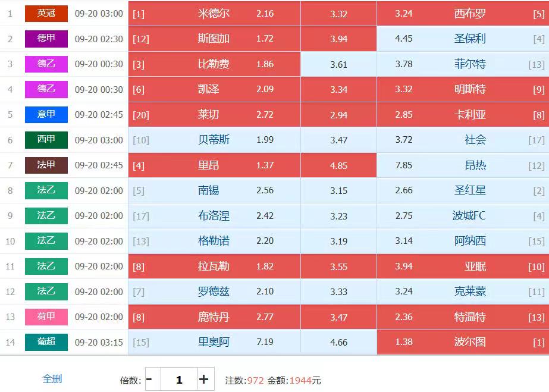Select away win 社会 3.72
Image resolution: width=549 pixels, height=392 pixels.
coord(463,140)
